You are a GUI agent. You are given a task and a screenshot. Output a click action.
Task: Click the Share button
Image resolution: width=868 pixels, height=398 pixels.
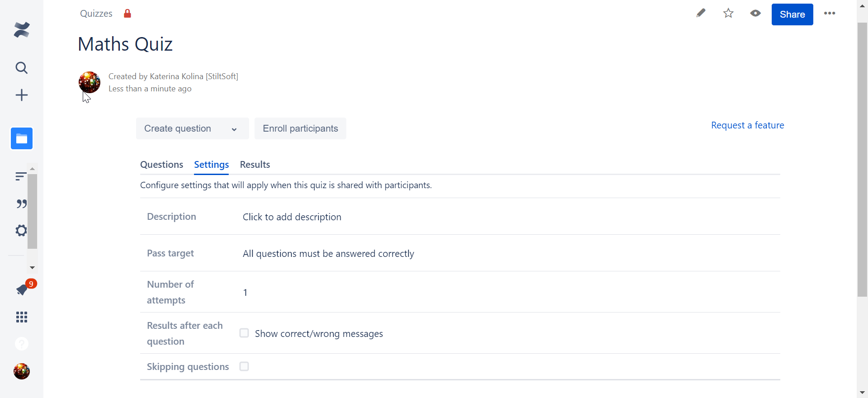coord(792,14)
